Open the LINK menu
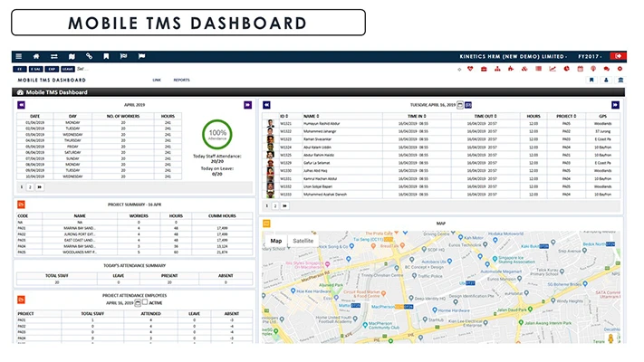Image resolution: width=644 pixels, height=362 pixels. (x=157, y=80)
